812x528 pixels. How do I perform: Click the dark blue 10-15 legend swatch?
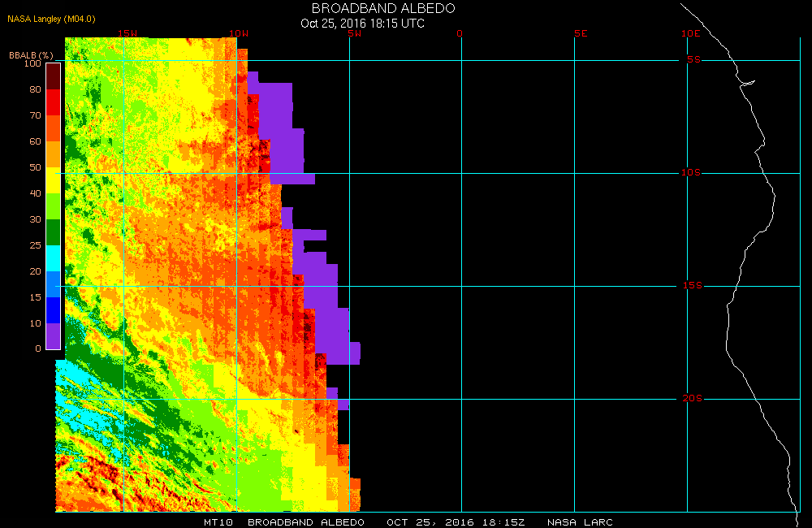pos(54,309)
